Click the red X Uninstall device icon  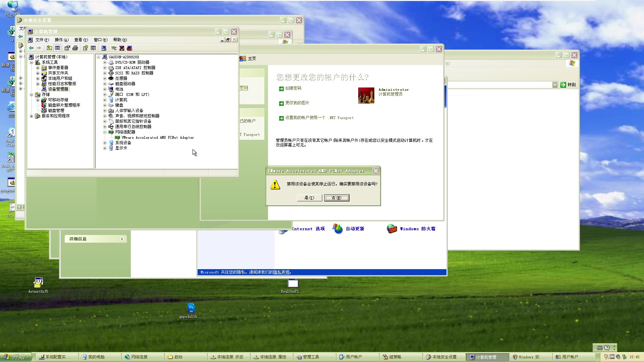point(122,48)
